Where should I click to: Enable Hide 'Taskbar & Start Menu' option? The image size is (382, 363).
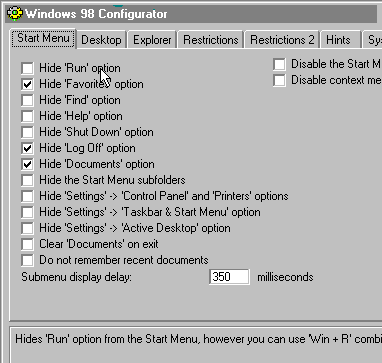[27, 212]
